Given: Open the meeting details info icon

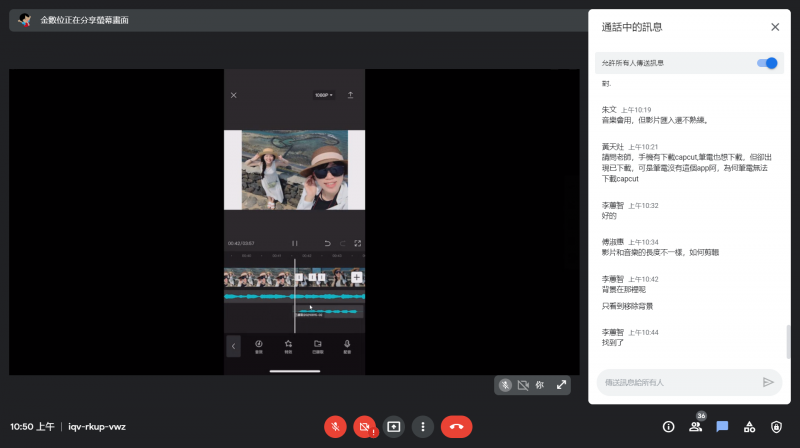Looking at the screenshot, I should pyautogui.click(x=668, y=427).
